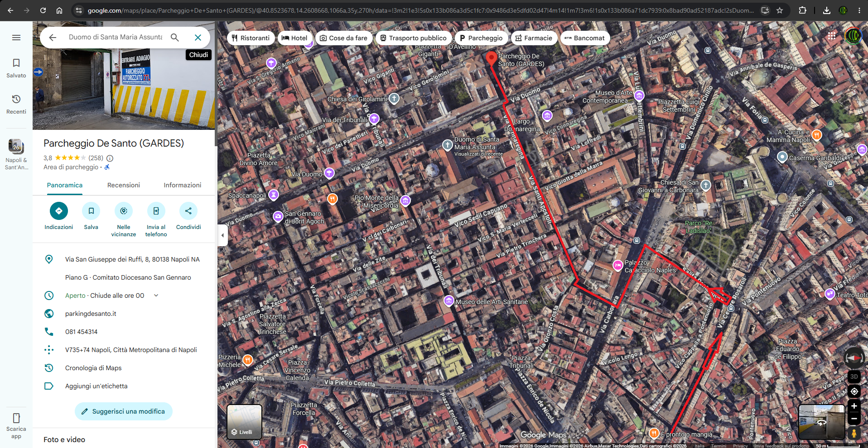
Task: Zoom in with the plus button
Action: [x=854, y=406]
